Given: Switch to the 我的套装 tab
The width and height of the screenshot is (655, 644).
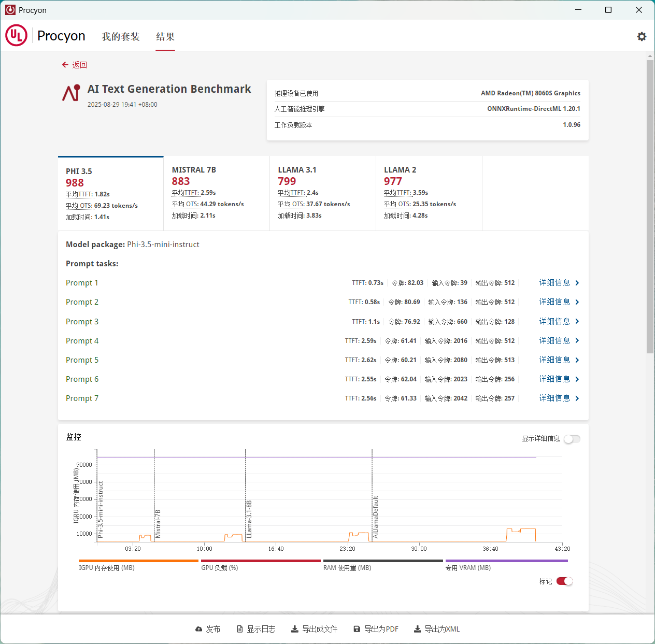Looking at the screenshot, I should (121, 37).
